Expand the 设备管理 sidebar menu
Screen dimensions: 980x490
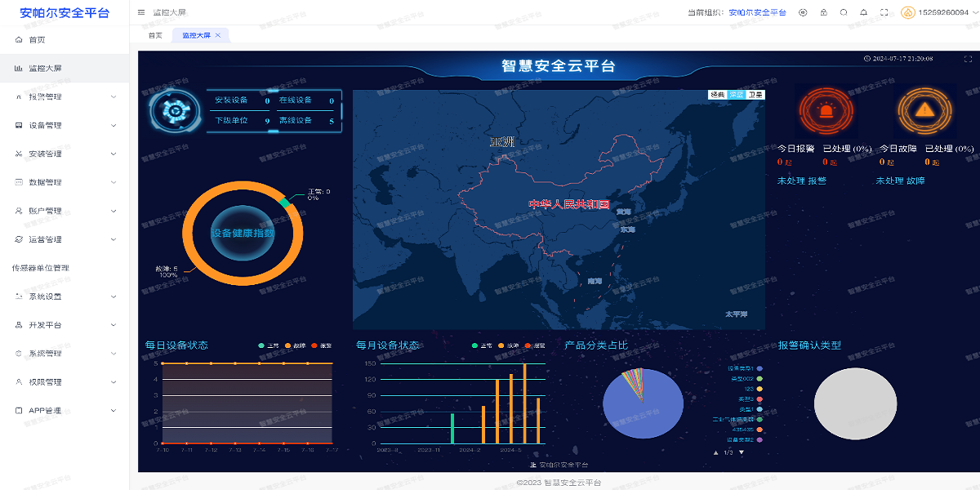[x=65, y=125]
